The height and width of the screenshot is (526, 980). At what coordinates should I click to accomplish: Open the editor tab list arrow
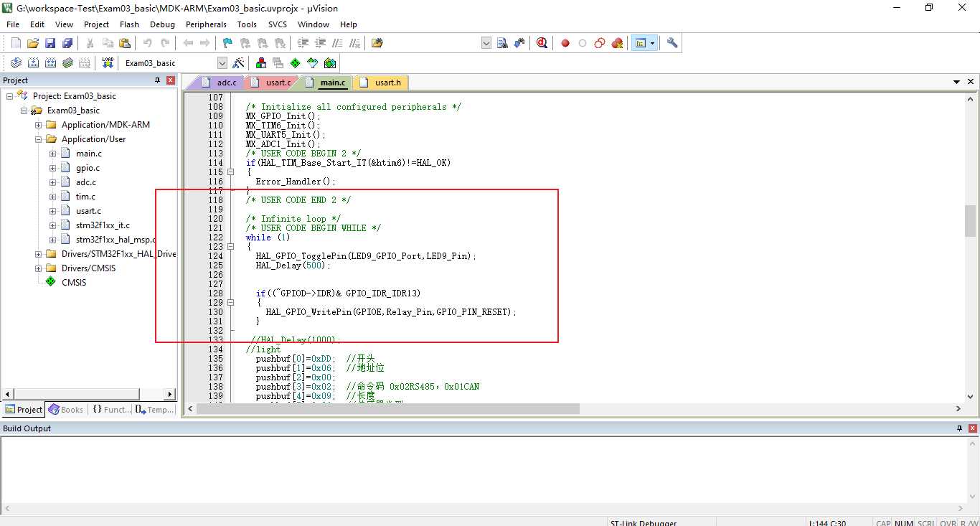tap(957, 82)
